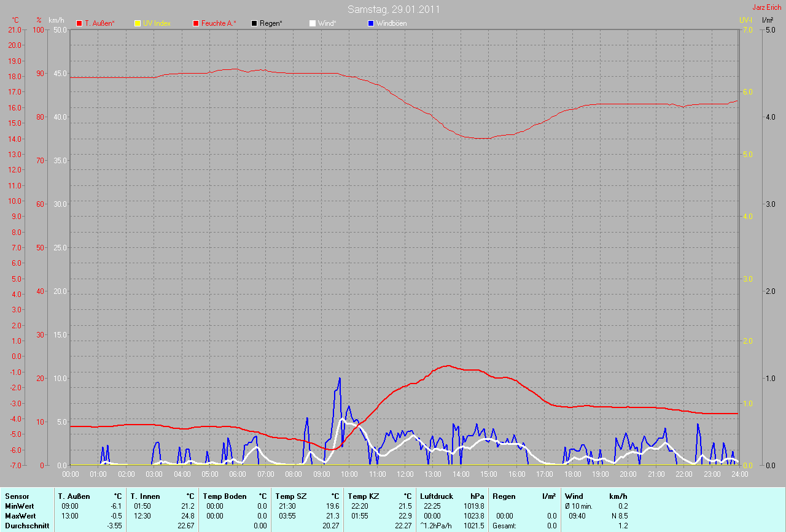Click the 'Luftdruck' column header

[435, 496]
